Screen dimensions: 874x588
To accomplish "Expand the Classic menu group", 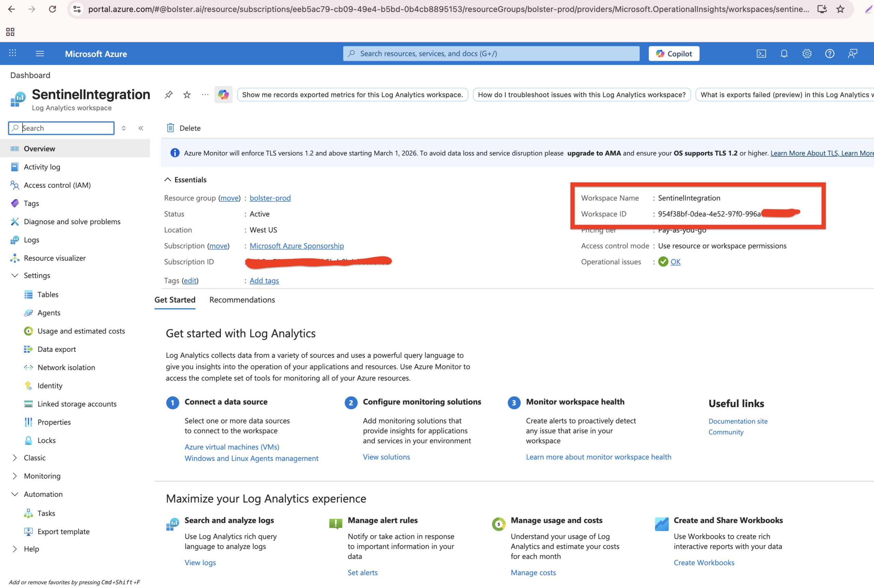I will [15, 458].
